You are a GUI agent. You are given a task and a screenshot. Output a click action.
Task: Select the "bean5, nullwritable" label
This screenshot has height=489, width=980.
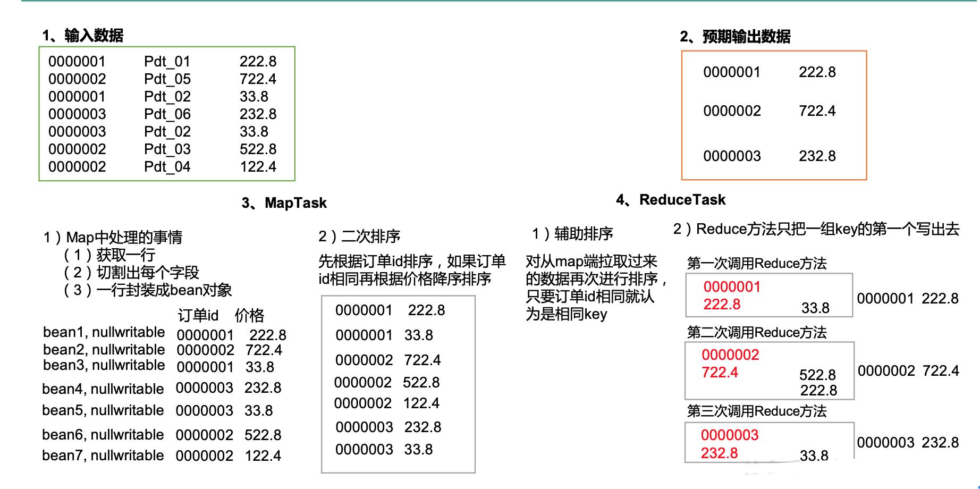pos(103,411)
